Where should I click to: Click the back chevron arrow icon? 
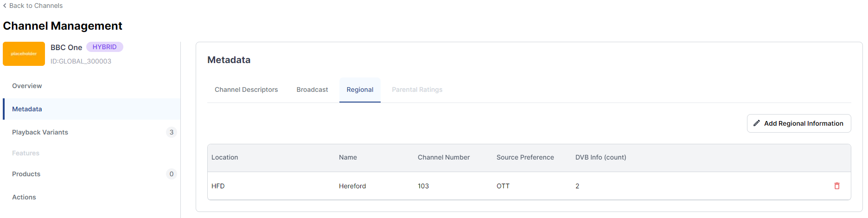(5, 6)
